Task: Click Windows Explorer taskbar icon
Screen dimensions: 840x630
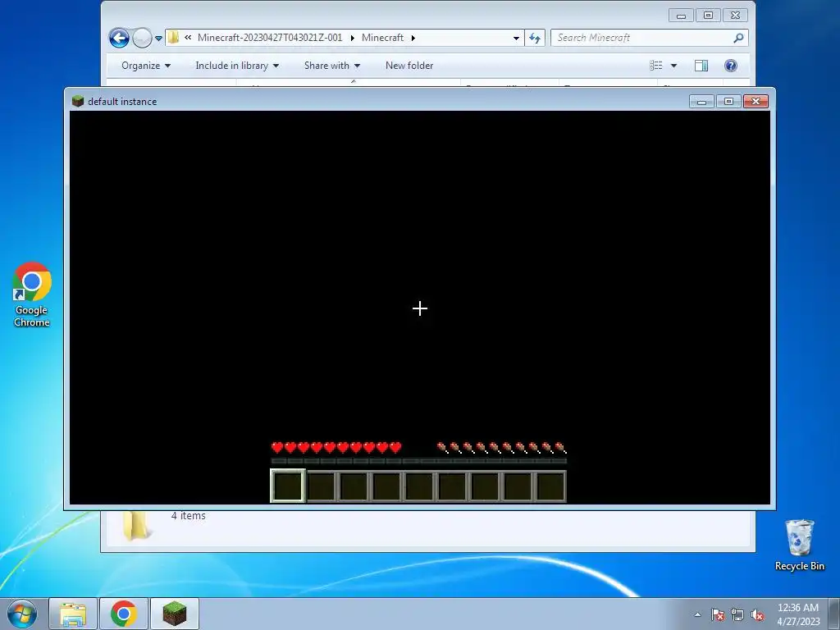Action: point(73,614)
